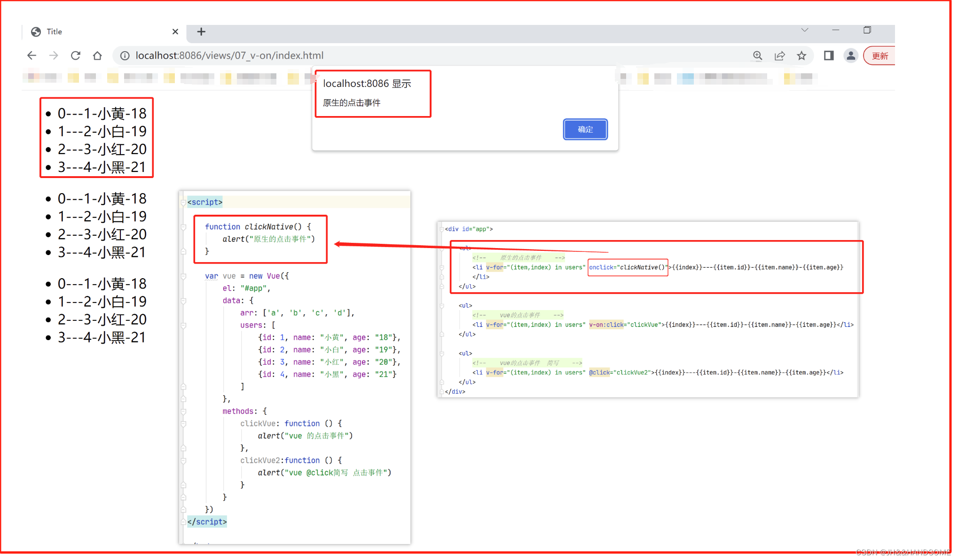Viewport: 958px width, 560px height.
Task: Collapse the data: { block fold marker
Action: pyautogui.click(x=183, y=301)
